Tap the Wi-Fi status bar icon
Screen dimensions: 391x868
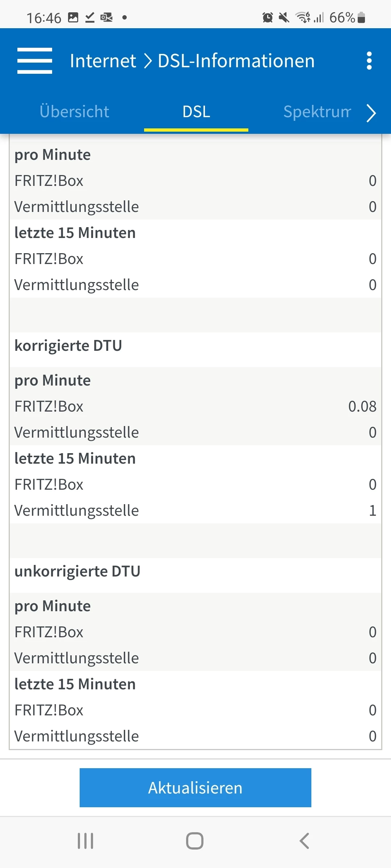(x=303, y=17)
